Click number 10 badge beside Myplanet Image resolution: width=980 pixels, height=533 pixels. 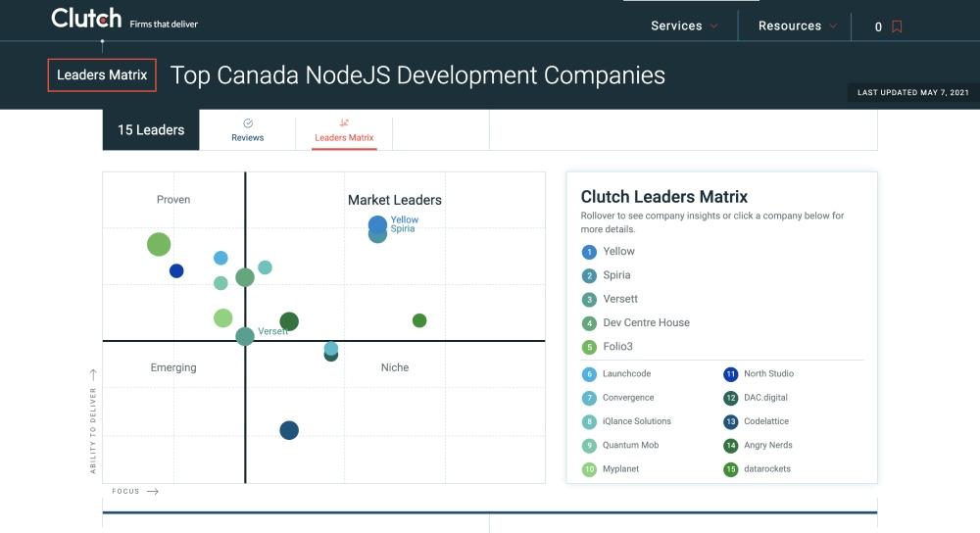pyautogui.click(x=589, y=469)
